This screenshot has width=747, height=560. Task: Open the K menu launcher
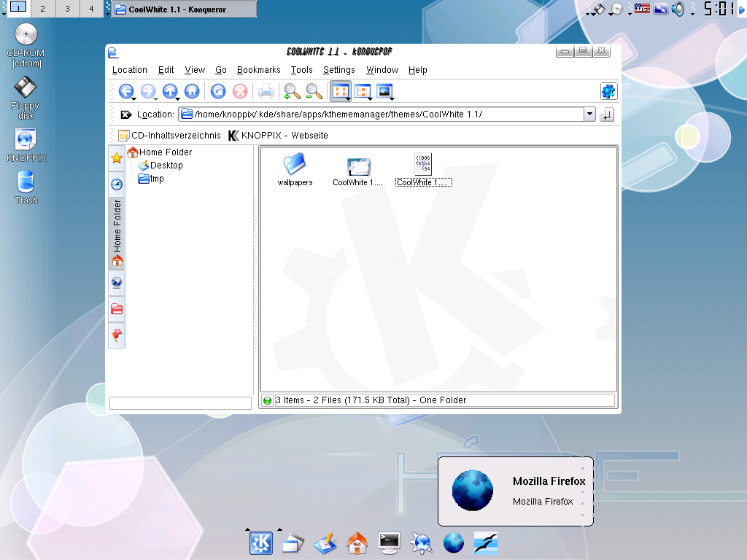coord(261,542)
